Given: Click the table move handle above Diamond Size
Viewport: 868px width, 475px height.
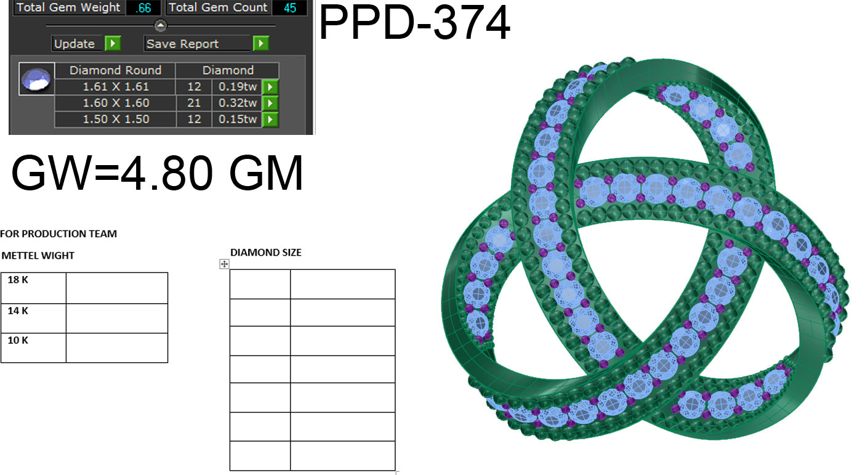Looking at the screenshot, I should click(x=223, y=264).
